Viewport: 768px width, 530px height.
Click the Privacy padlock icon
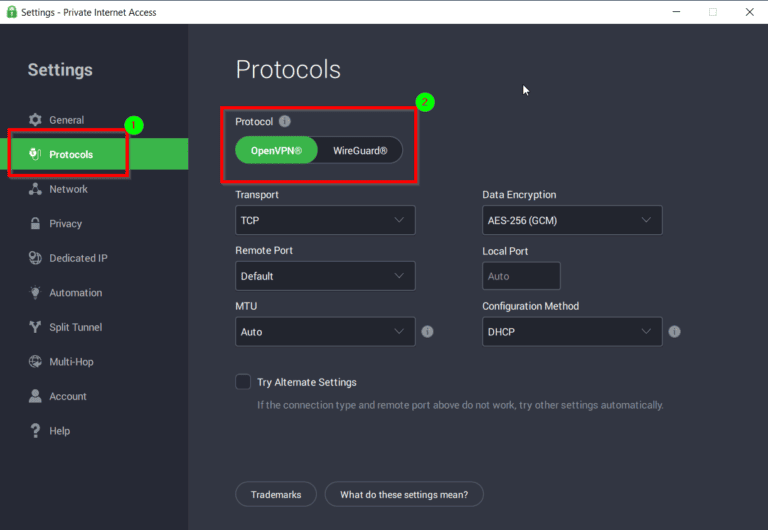(x=35, y=224)
